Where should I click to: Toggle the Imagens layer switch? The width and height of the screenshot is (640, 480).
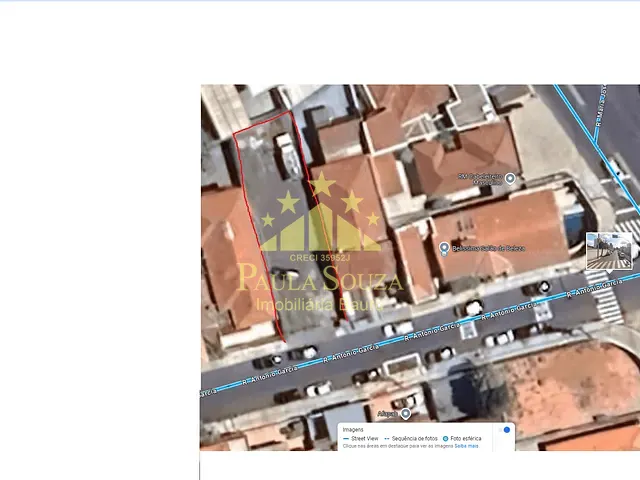pos(504,430)
